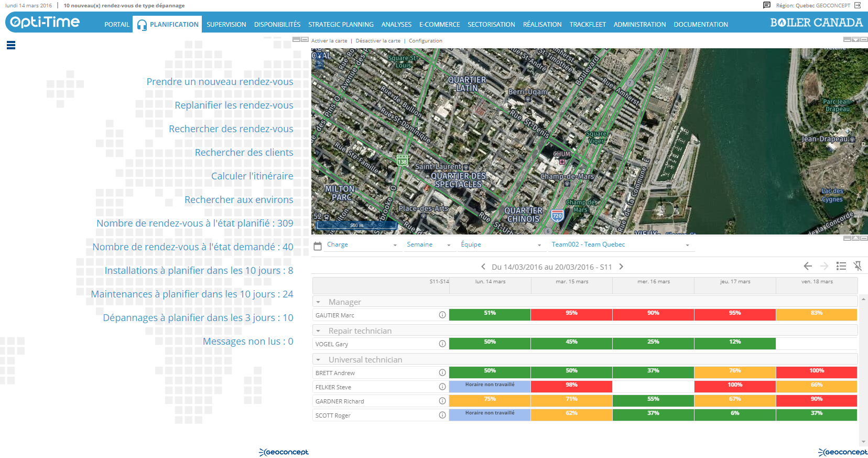Toggle the unpin icon in planning toolbar
868x458 pixels.
click(858, 266)
